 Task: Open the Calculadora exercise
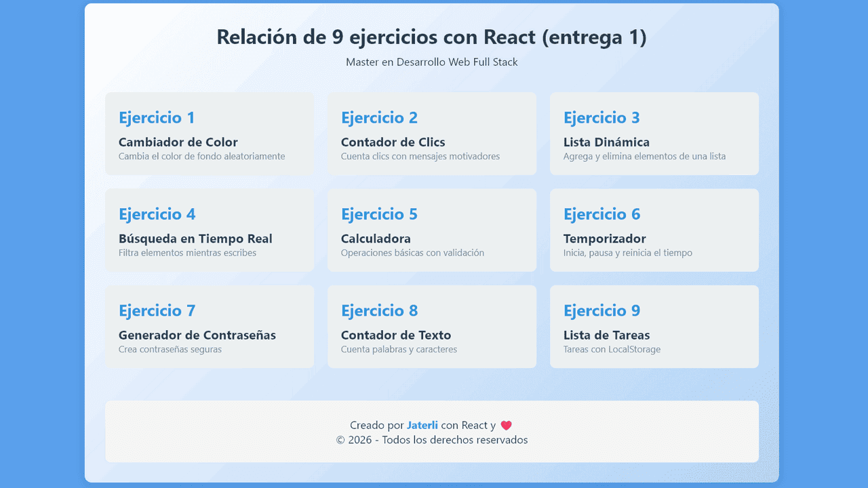click(x=432, y=230)
